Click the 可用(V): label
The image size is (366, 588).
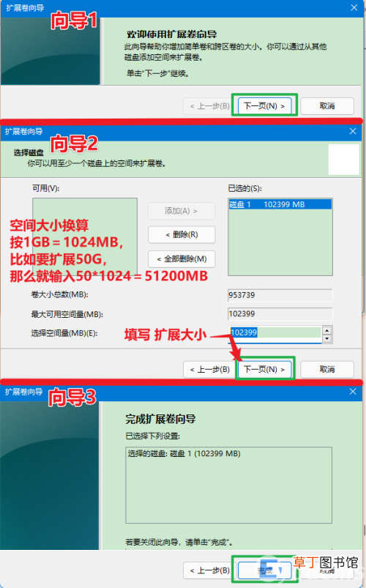click(x=45, y=188)
